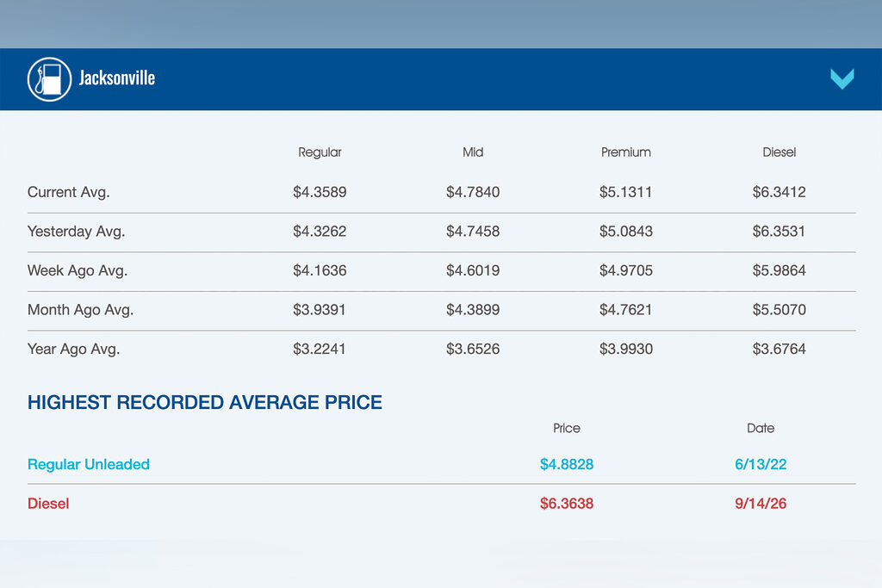Click month ago regular price $3.9391
The image size is (882, 588).
pos(319,310)
